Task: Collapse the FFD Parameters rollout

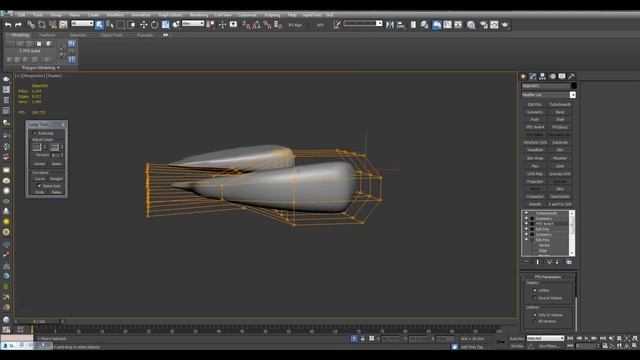Action: [548, 277]
